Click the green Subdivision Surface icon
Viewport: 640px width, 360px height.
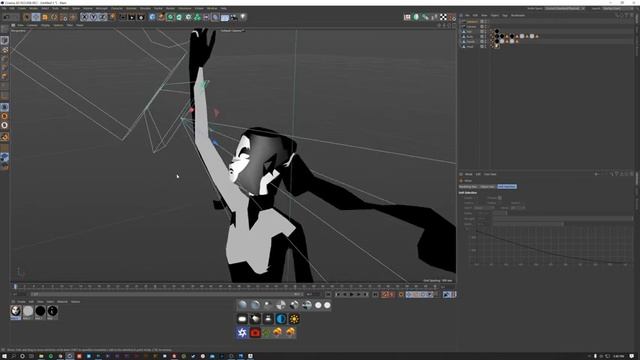tap(170, 17)
